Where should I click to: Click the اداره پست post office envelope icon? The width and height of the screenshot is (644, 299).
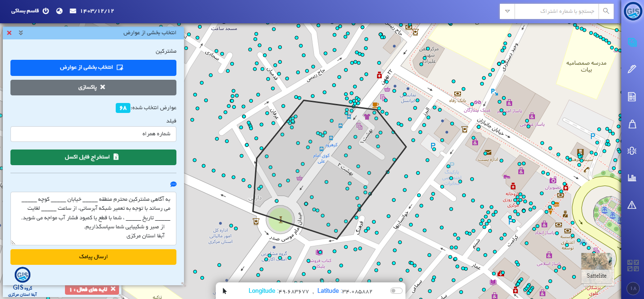487,152
